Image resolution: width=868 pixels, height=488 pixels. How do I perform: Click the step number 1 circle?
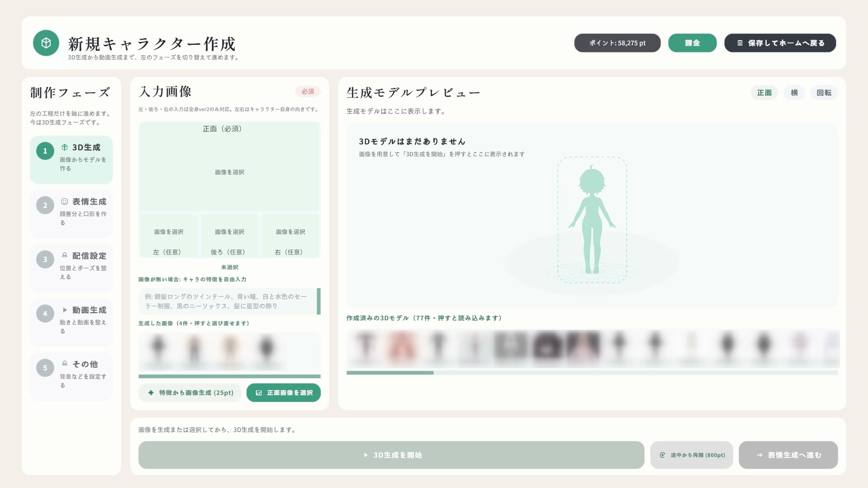click(45, 151)
